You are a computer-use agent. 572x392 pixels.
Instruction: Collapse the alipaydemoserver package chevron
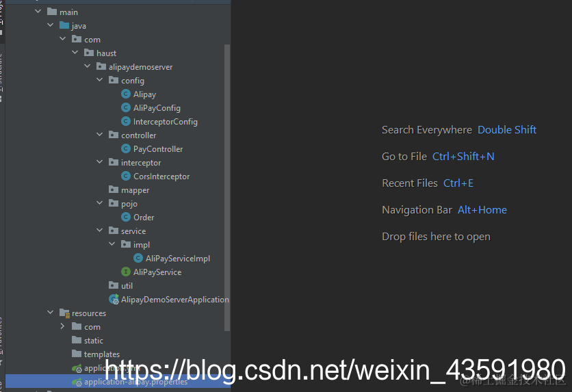pyautogui.click(x=88, y=66)
